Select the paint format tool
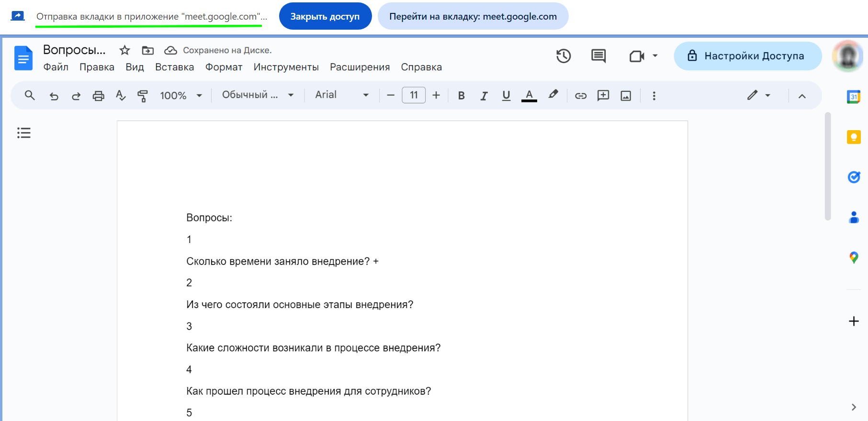The height and width of the screenshot is (421, 868). (142, 96)
